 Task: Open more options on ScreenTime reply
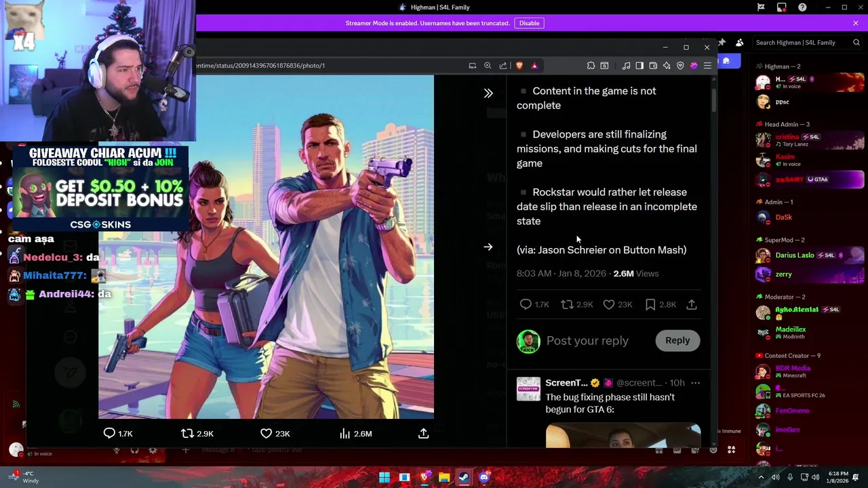pos(695,383)
